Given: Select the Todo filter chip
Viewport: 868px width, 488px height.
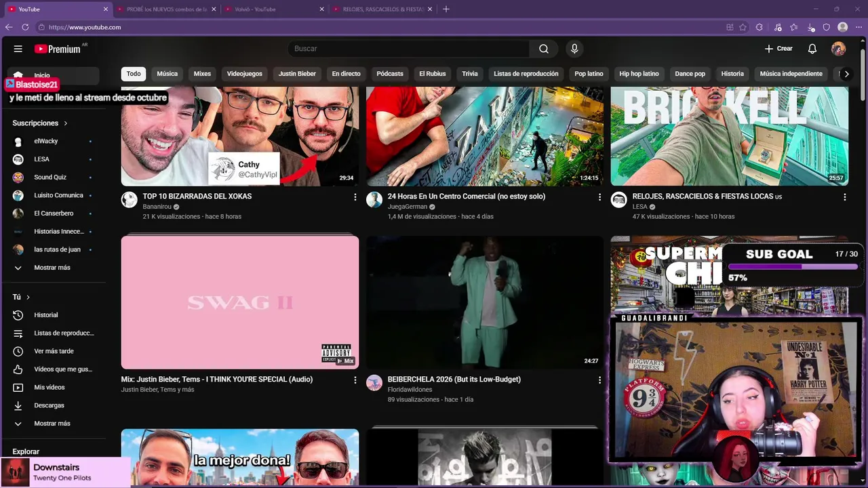Looking at the screenshot, I should coord(134,74).
